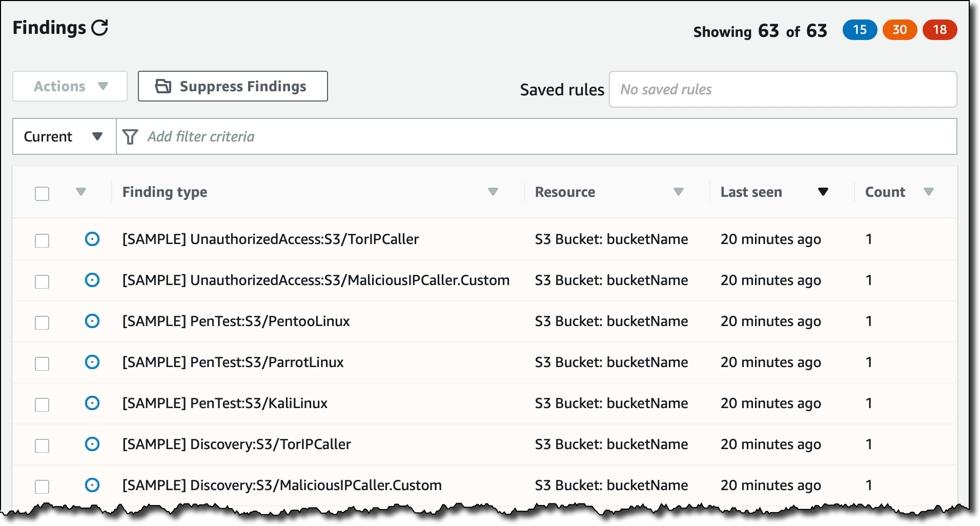Click the blue low-severity badge showing 15
Image resolution: width=980 pixels, height=526 pixels.
[860, 30]
